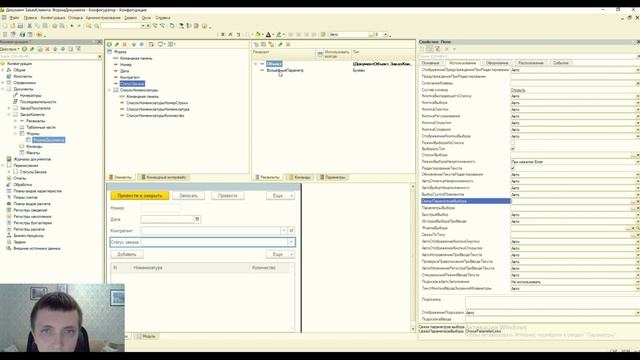Viewport: 640px width, 360px height.
Task: Click the Open folder icon in main toolbar
Action: click(x=13, y=26)
